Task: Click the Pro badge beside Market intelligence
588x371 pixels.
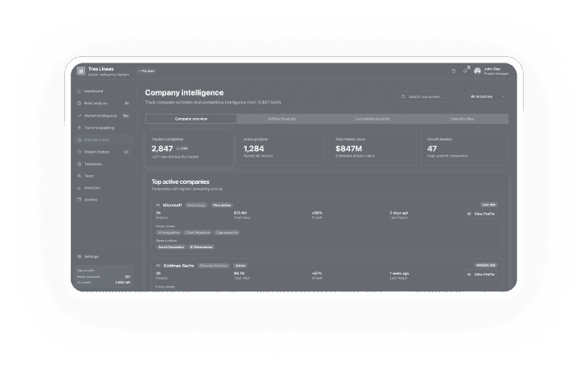Action: [126, 116]
